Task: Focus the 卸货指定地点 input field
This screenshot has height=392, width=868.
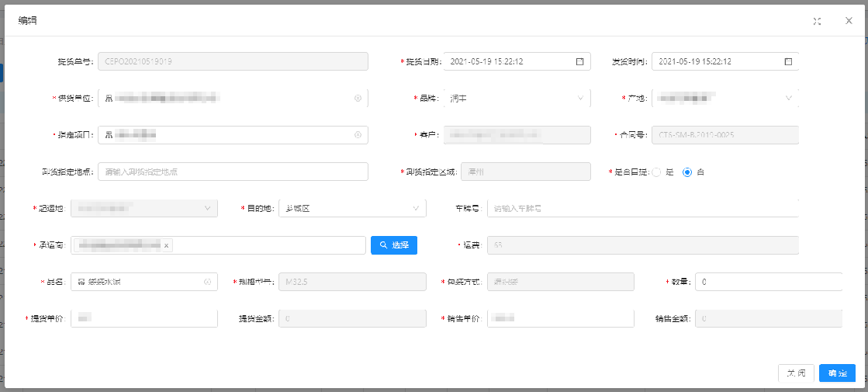Action: (x=233, y=172)
